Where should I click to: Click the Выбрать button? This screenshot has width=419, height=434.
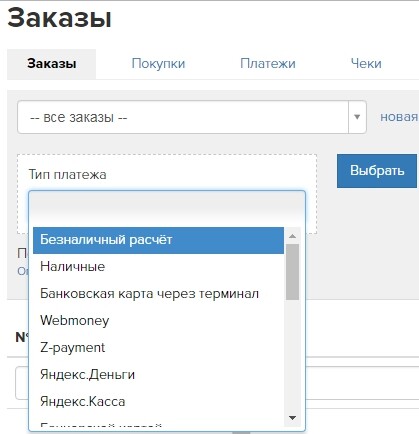tap(377, 171)
